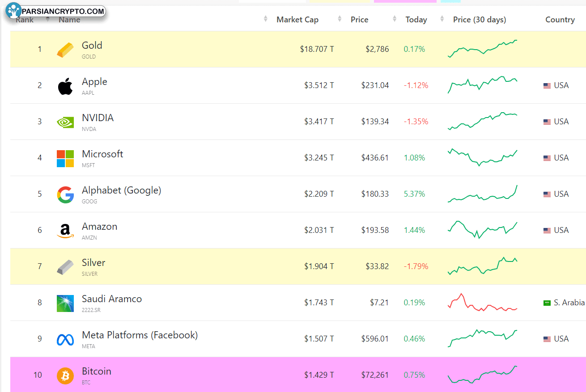Open the Microsoft company link
This screenshot has width=586, height=392.
102,154
